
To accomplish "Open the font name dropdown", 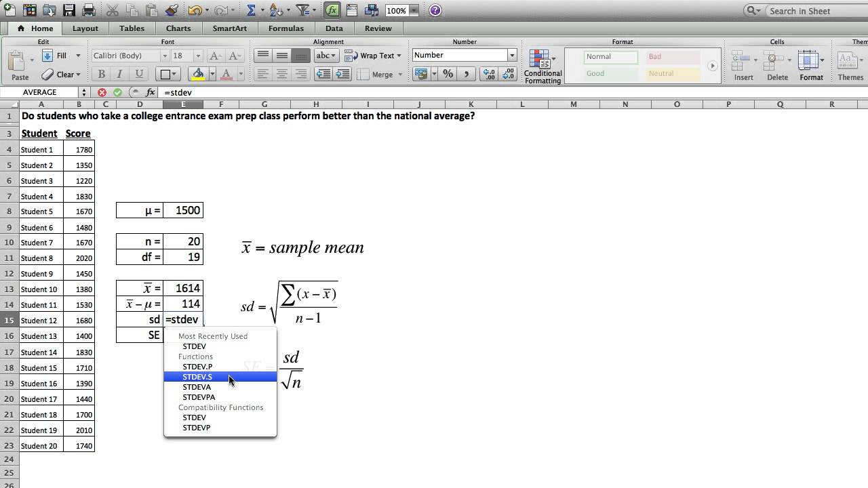I will pos(165,56).
